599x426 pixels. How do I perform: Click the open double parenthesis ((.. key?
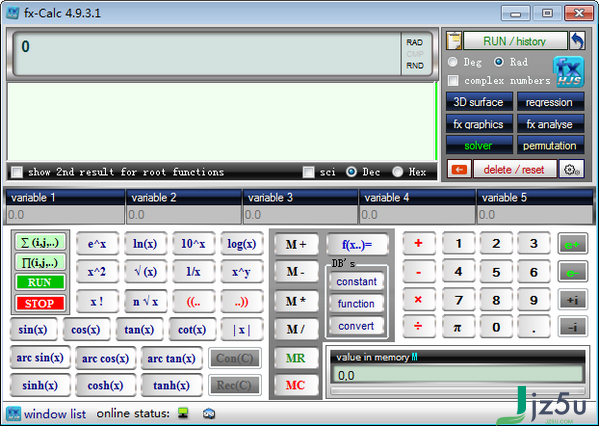point(193,301)
